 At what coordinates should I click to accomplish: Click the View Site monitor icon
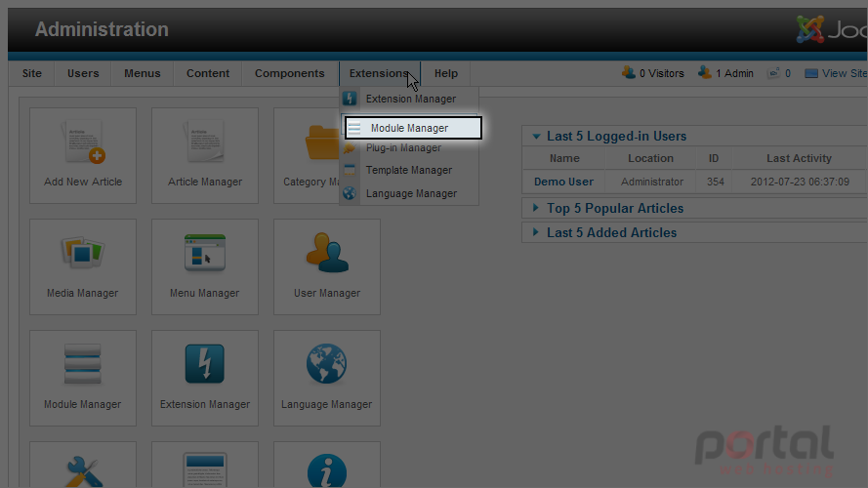click(811, 73)
